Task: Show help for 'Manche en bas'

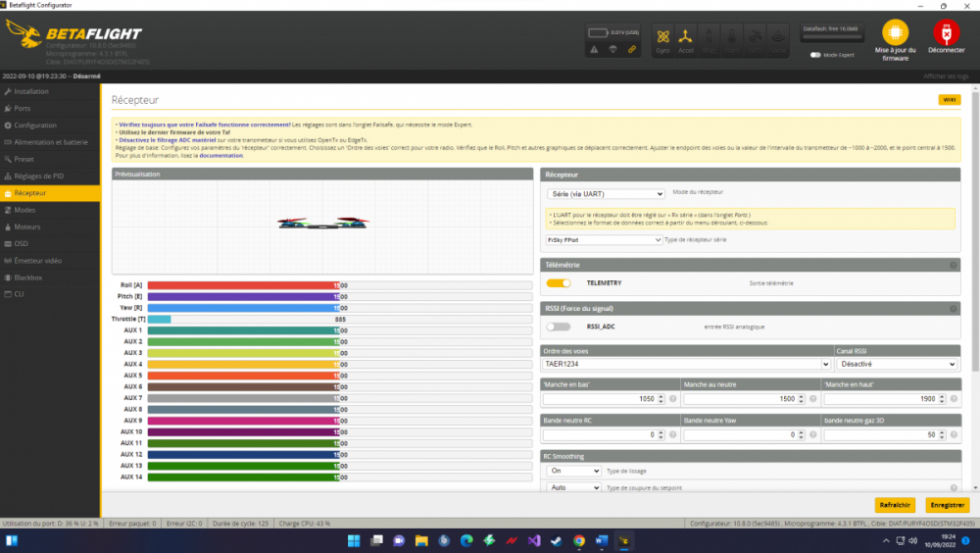Action: point(672,398)
